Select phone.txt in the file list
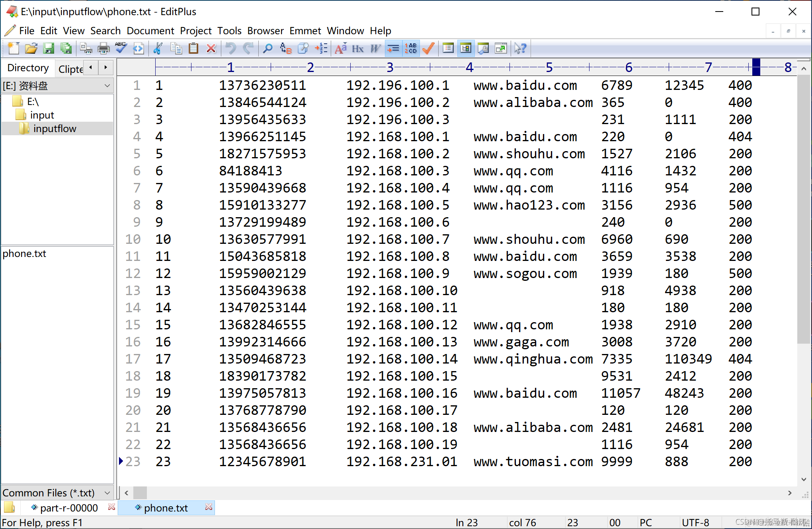Image resolution: width=812 pixels, height=529 pixels. 24,253
